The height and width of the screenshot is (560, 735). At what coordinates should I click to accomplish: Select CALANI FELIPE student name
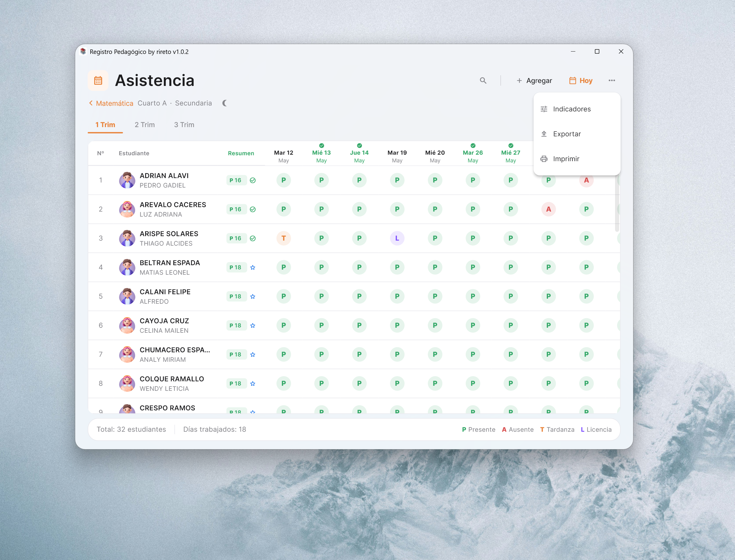coord(165,292)
